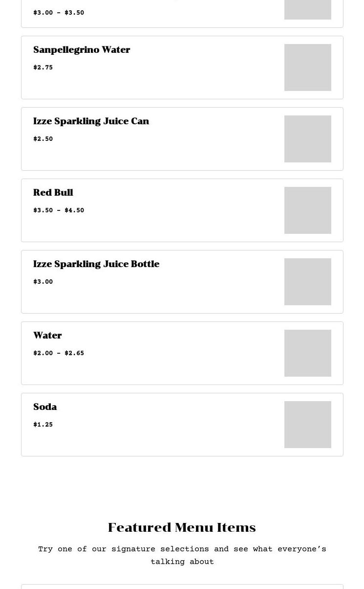
Task: Select the Izze Sparkling Juice Can title
Action: tap(91, 121)
